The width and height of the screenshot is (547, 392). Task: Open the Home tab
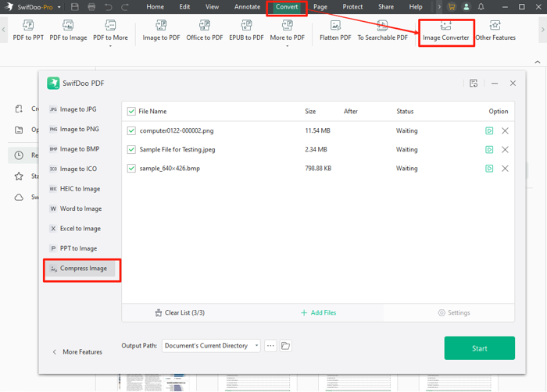156,6
